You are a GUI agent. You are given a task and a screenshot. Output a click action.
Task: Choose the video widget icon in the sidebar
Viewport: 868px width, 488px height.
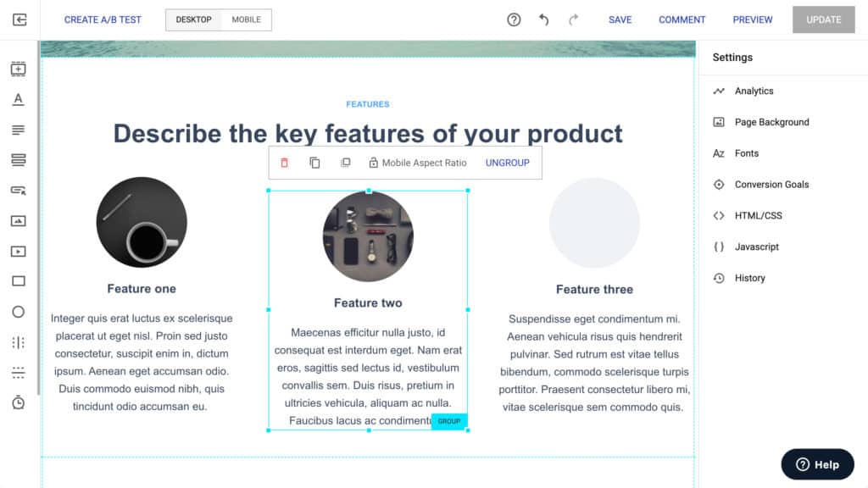tap(19, 251)
